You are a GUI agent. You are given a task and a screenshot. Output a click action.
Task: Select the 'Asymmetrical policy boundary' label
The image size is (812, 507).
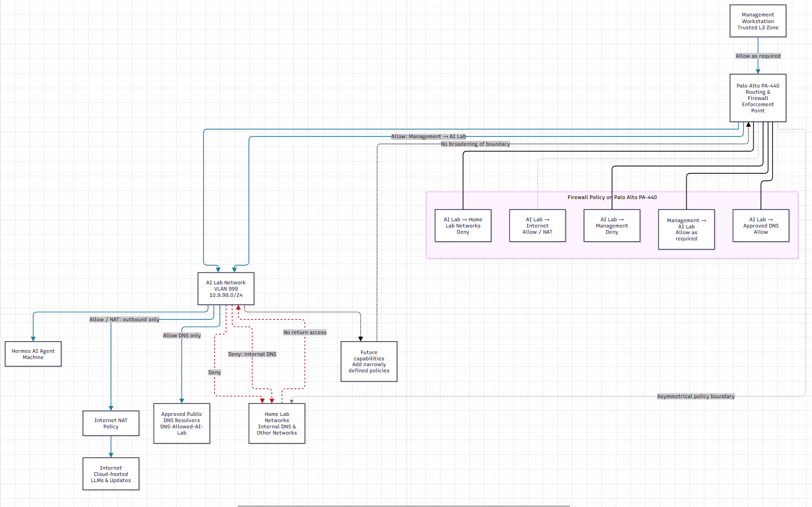696,396
